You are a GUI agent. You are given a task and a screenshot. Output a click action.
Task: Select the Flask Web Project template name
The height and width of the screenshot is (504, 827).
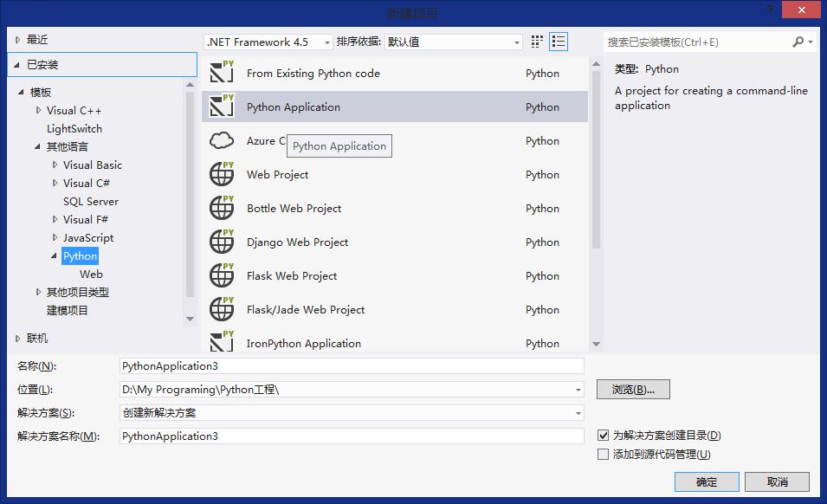(292, 275)
